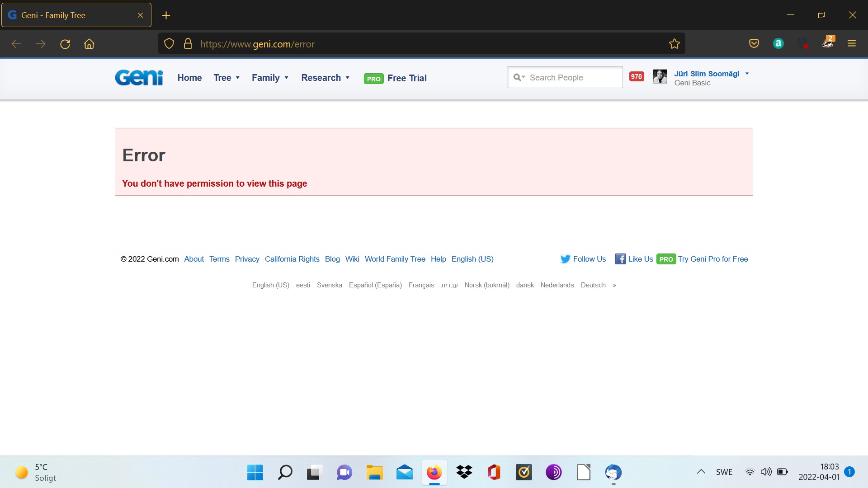
Task: Open the 970 notifications badge
Action: (x=637, y=77)
